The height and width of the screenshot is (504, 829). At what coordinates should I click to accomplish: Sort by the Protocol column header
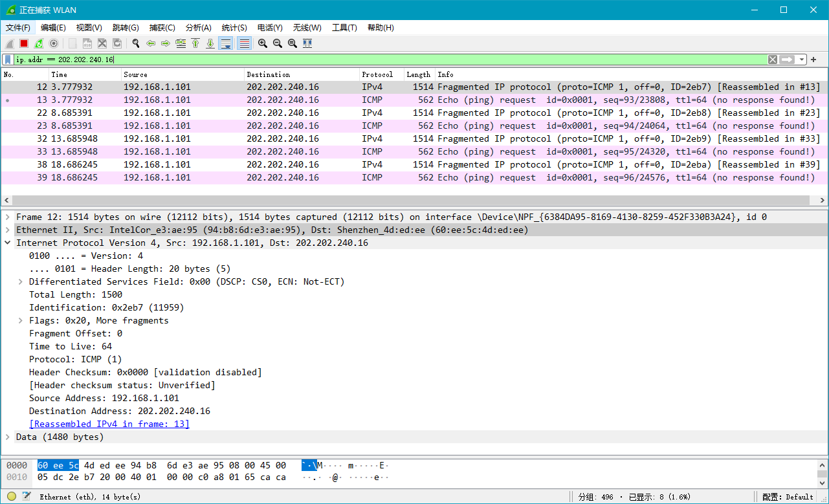click(382, 74)
